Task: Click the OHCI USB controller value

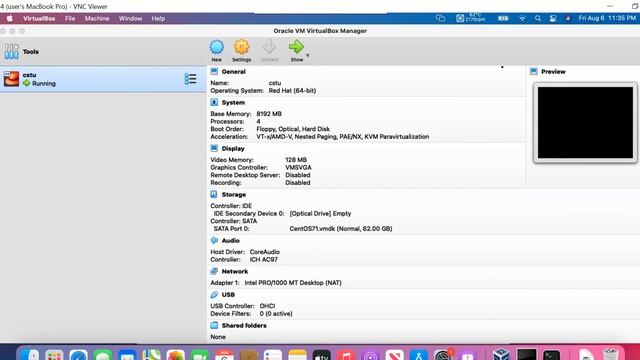Action: point(267,306)
